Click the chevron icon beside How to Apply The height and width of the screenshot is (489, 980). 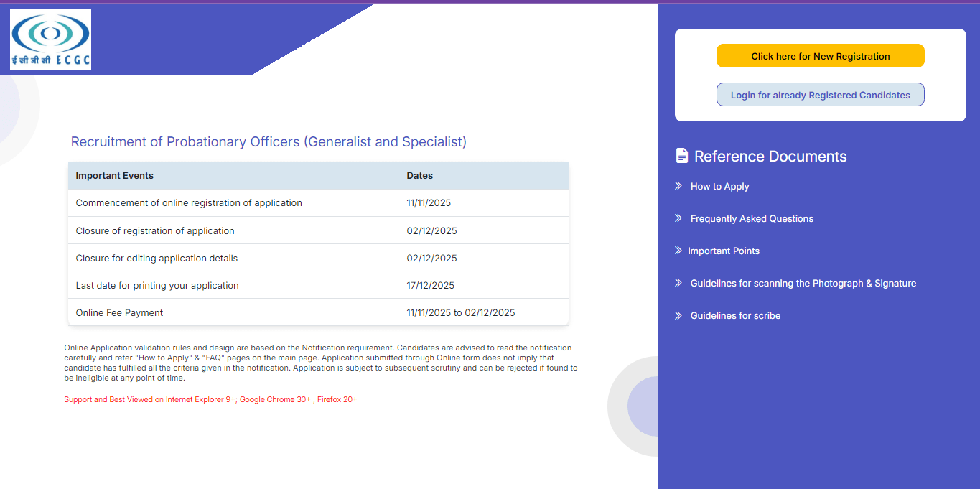(x=678, y=186)
